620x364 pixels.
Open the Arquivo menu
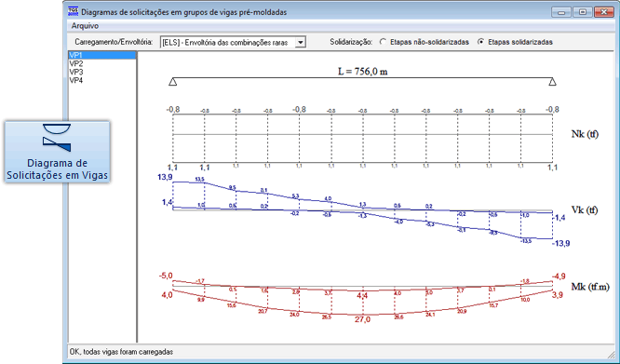[x=85, y=26]
